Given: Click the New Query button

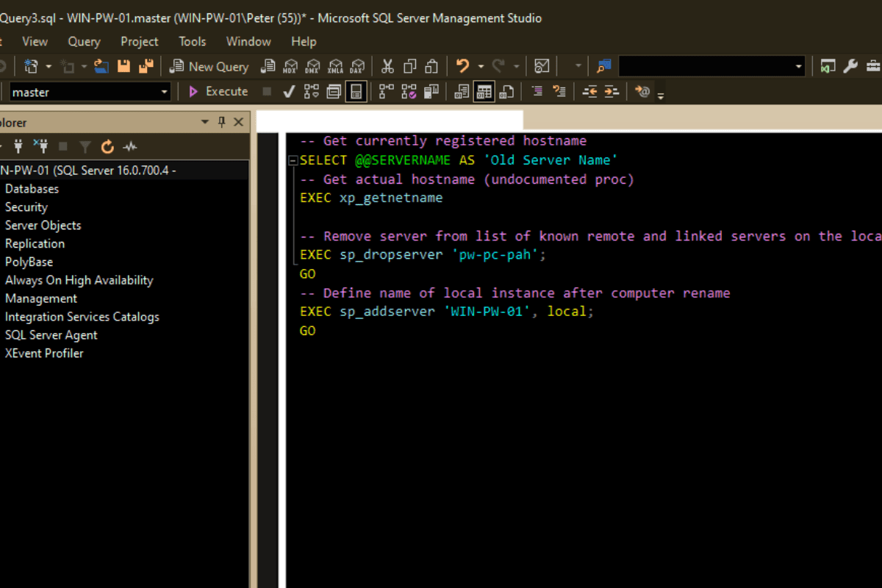Looking at the screenshot, I should [209, 66].
